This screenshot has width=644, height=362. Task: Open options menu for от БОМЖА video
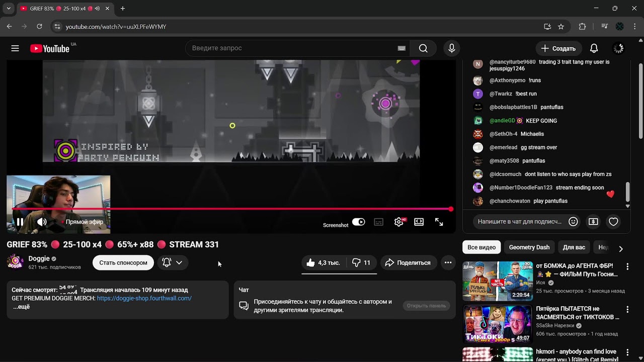coord(627,266)
